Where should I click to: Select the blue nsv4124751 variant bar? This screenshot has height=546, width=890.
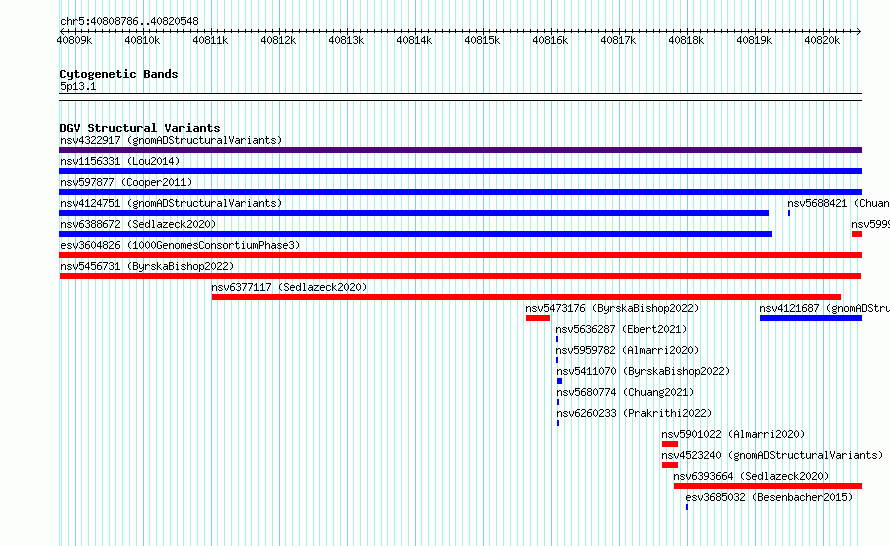[x=414, y=213]
